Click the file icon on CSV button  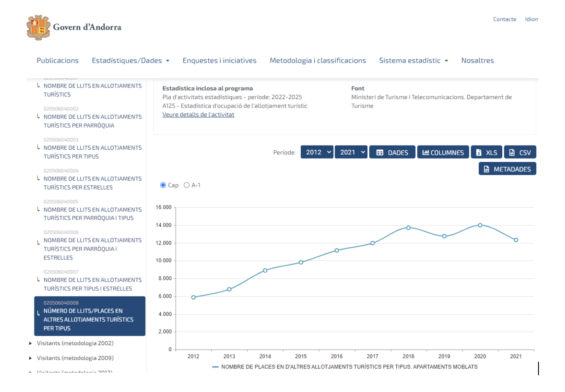512,153
